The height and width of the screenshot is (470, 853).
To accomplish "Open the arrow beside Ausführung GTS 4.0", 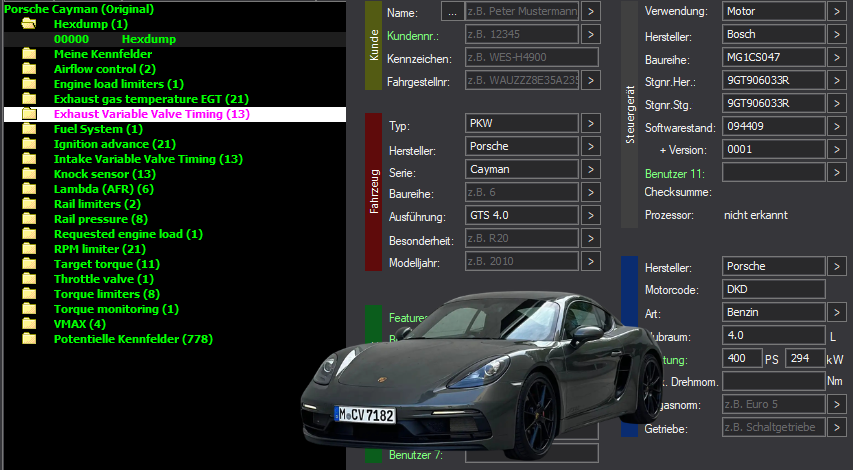I will click(x=591, y=215).
